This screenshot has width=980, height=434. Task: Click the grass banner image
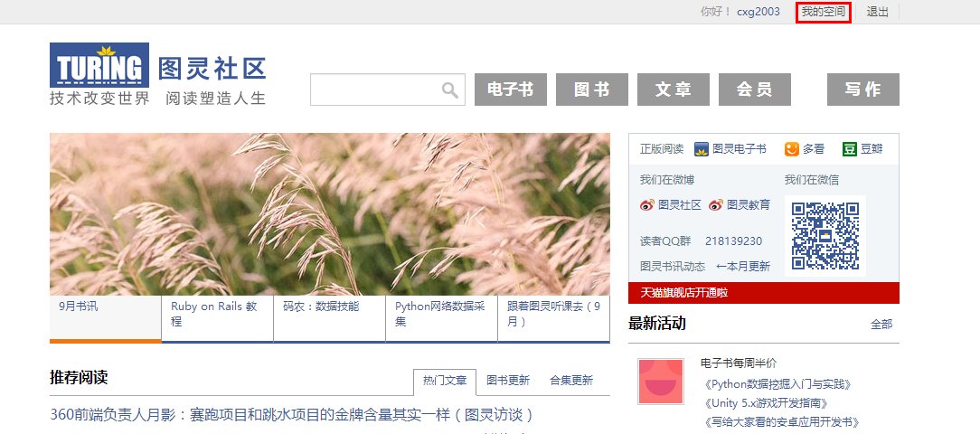coord(330,214)
